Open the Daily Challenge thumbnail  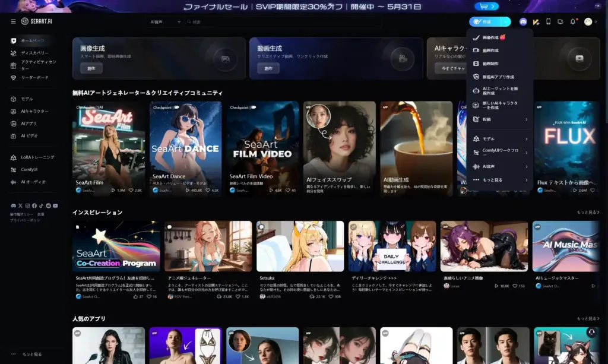coord(392,246)
